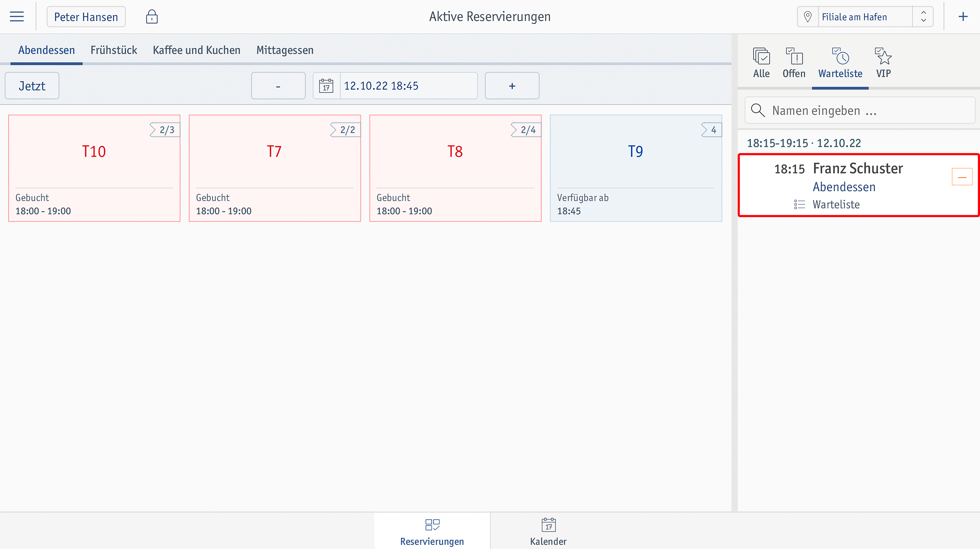Open Franz Schuster waitlist entry
This screenshot has width=980, height=549.
[859, 186]
